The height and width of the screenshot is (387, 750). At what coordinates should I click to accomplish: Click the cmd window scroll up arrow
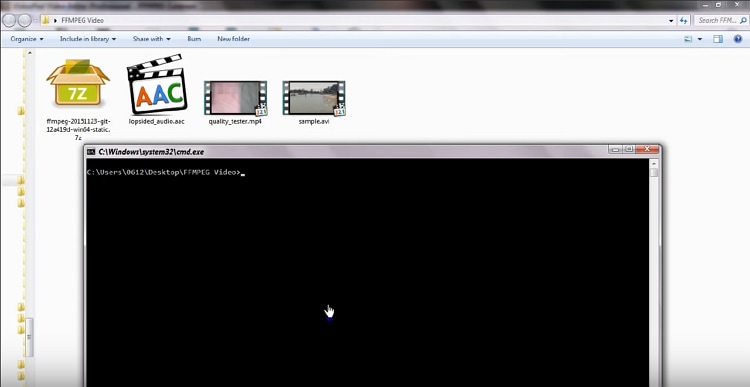pos(654,164)
